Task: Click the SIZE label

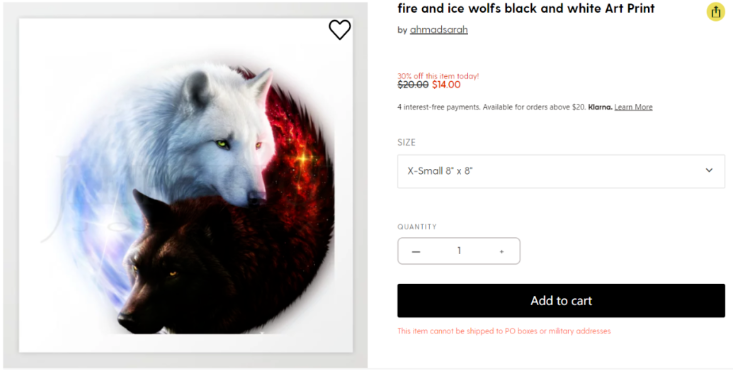Action: tap(406, 143)
